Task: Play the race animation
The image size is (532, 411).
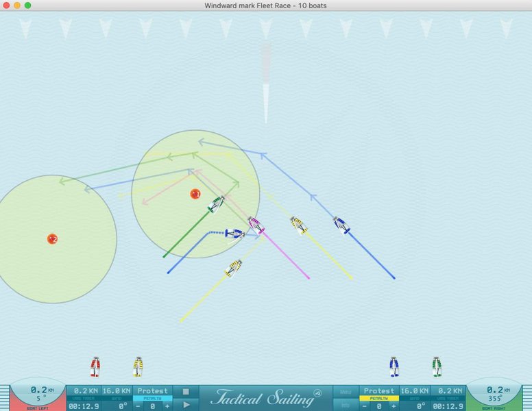Action: [x=186, y=405]
